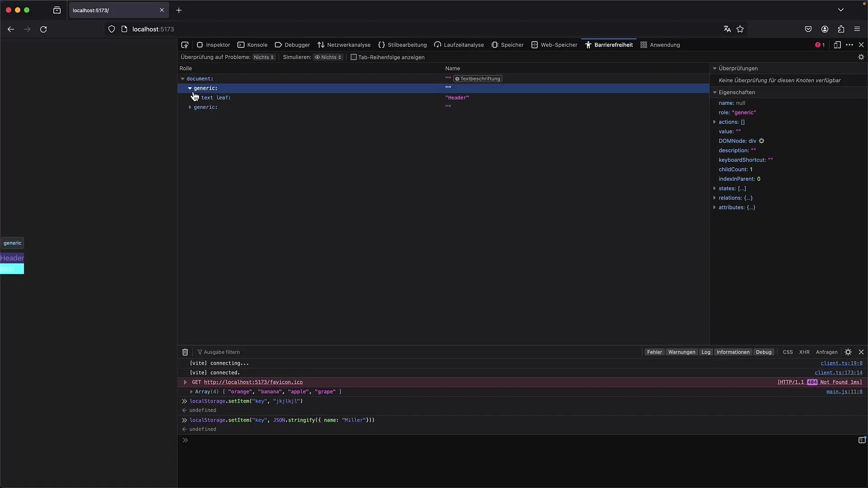Image resolution: width=868 pixels, height=488 pixels.
Task: Toggle the Debug filter
Action: tap(764, 352)
